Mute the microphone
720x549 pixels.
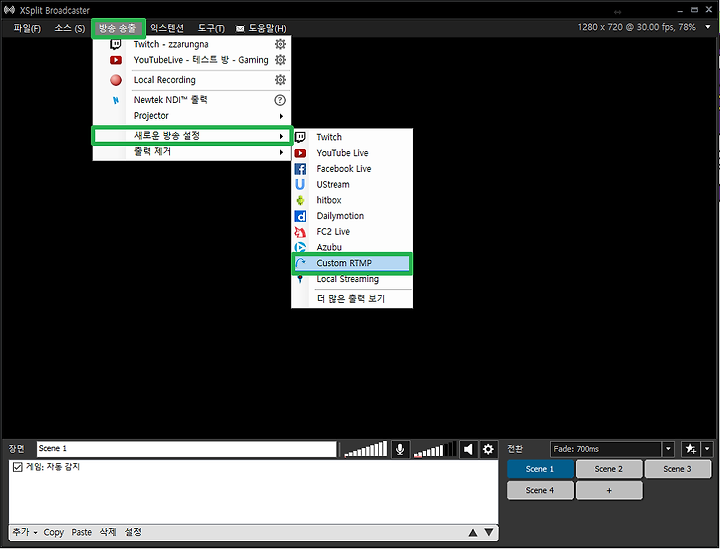pyautogui.click(x=400, y=449)
